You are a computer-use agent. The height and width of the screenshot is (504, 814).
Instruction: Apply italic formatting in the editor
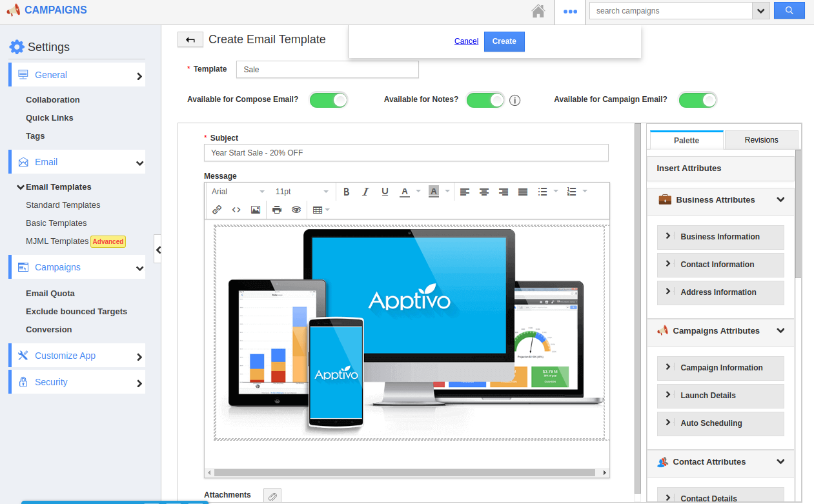[365, 192]
